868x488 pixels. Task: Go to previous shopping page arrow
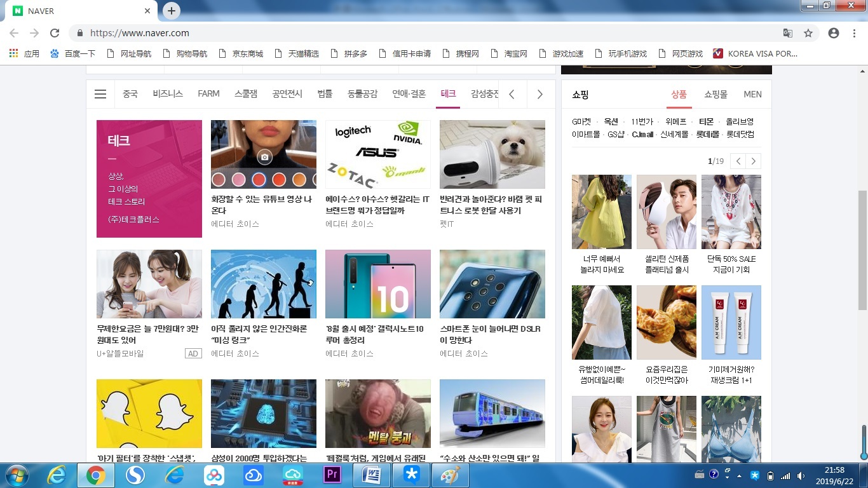click(738, 161)
